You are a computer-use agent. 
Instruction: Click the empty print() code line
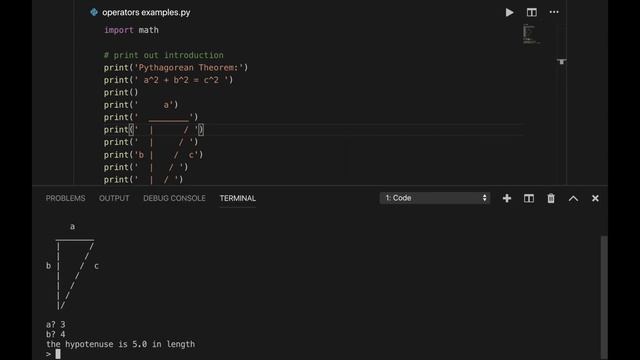(x=121, y=93)
